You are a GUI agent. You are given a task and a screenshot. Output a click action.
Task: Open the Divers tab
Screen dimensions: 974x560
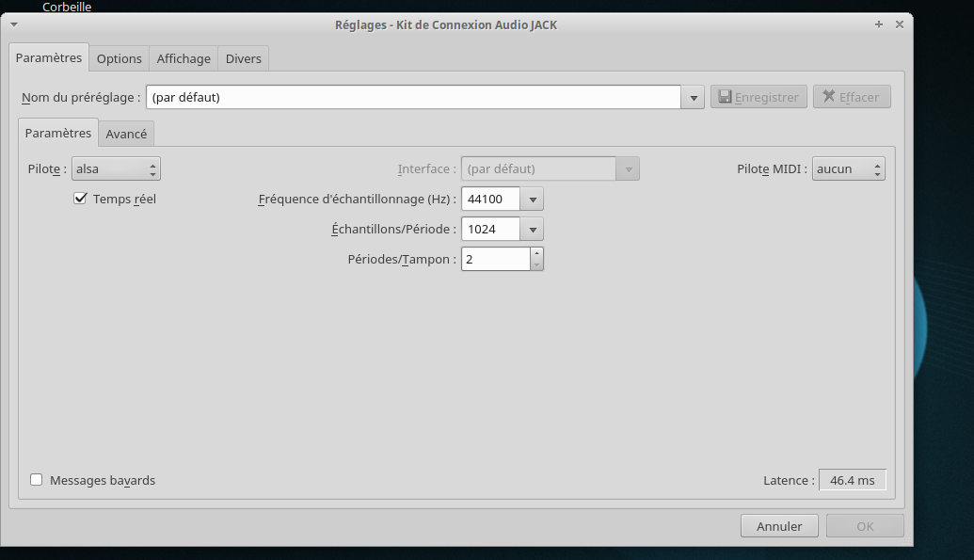pyautogui.click(x=243, y=58)
